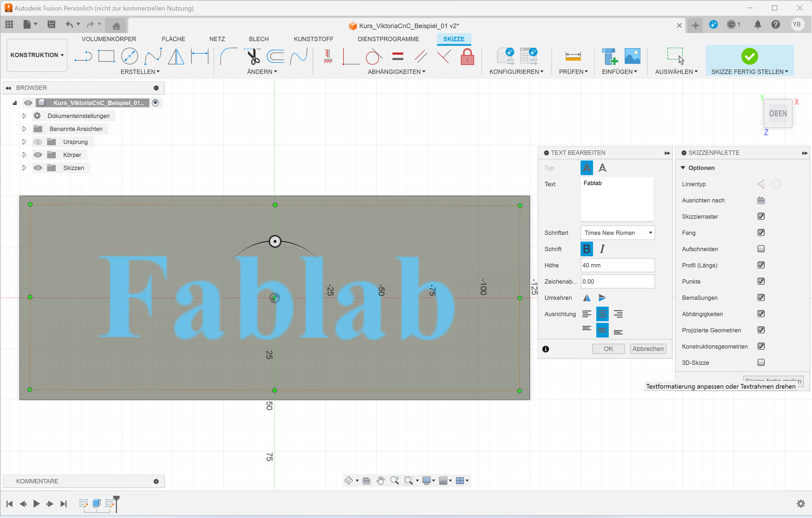Viewport: 812px width, 518px height.
Task: Open the KONSTRUKTION workspace dropdown
Action: pyautogui.click(x=37, y=55)
